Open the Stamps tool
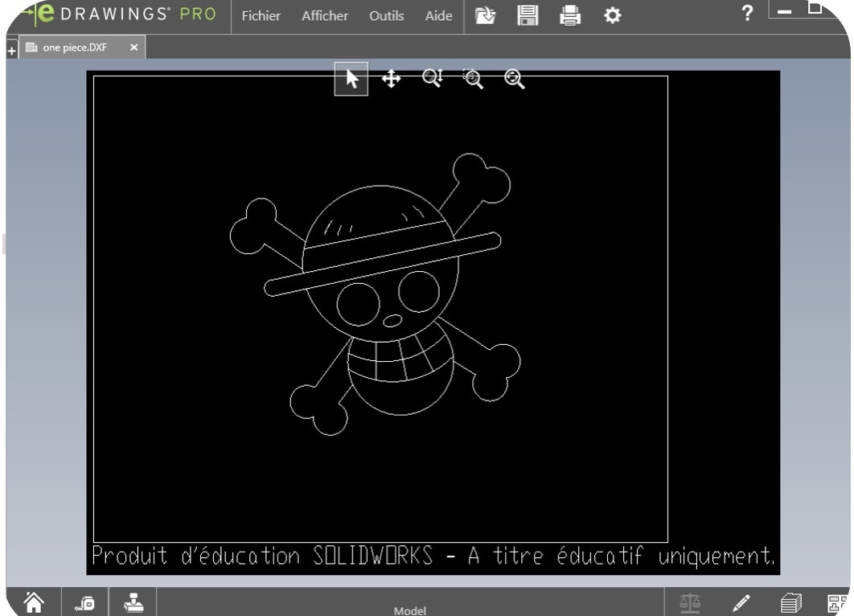Viewport: 854px width, 616px height. click(133, 600)
